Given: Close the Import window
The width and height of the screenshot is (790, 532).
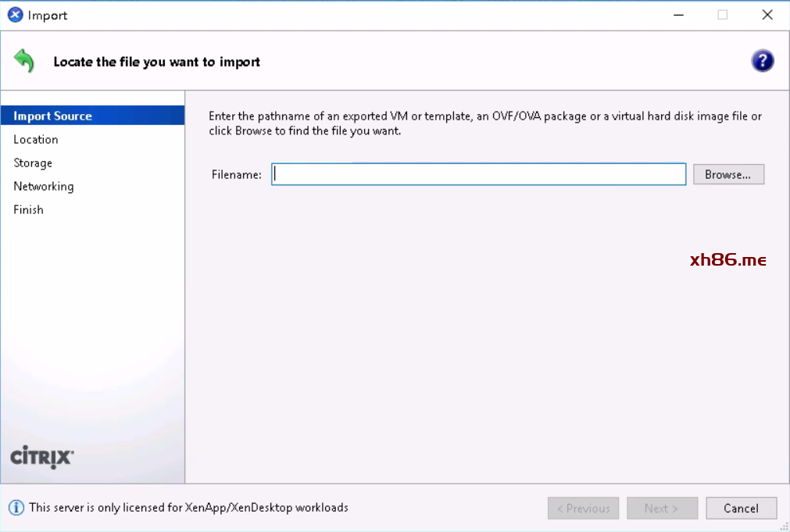Looking at the screenshot, I should [x=767, y=15].
